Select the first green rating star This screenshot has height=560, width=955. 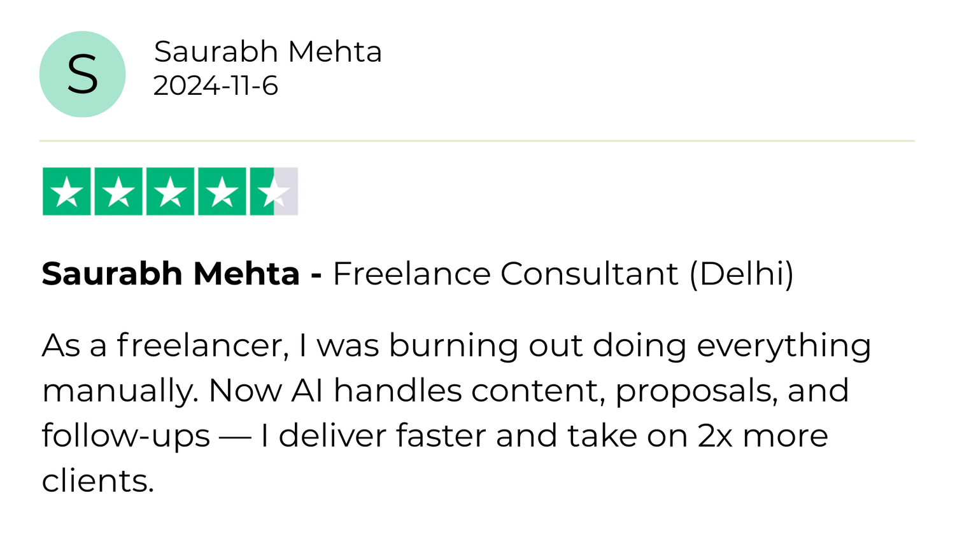click(x=67, y=192)
